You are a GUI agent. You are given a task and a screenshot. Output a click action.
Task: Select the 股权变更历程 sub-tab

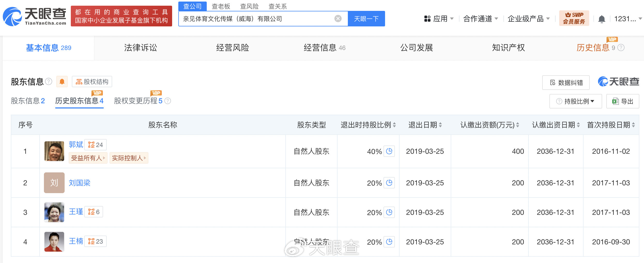(138, 101)
